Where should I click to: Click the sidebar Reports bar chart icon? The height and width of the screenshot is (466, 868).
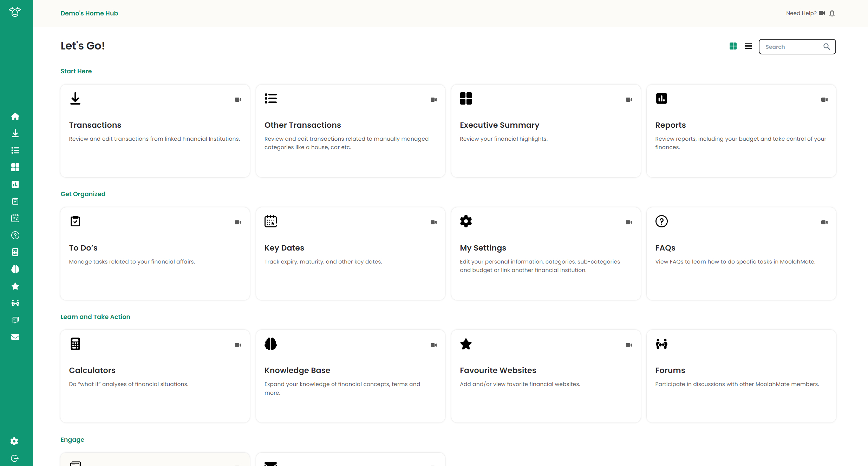pos(15,184)
